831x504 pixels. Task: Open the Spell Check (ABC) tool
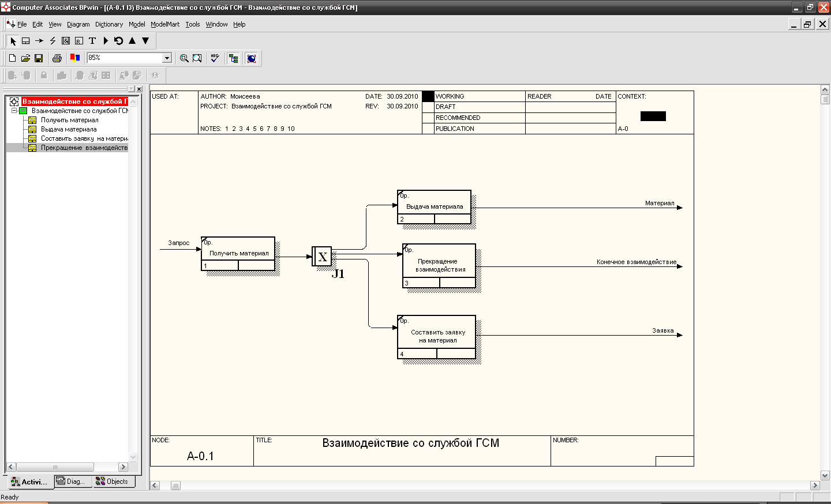click(x=215, y=58)
